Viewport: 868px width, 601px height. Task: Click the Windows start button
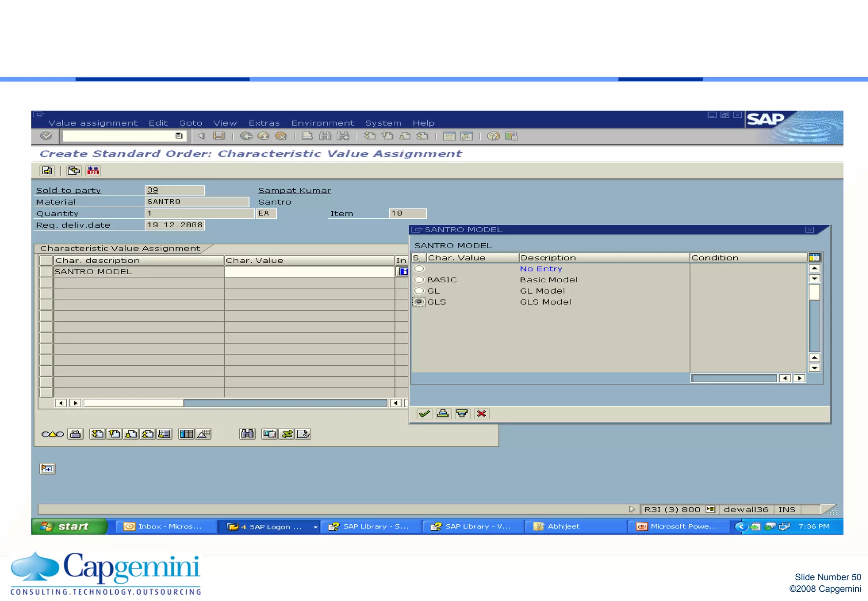(x=69, y=526)
